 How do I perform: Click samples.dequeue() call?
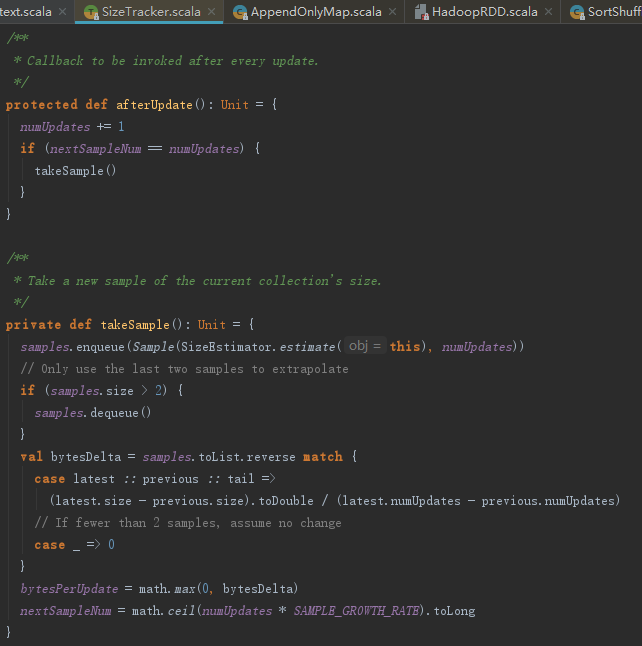tap(93, 413)
